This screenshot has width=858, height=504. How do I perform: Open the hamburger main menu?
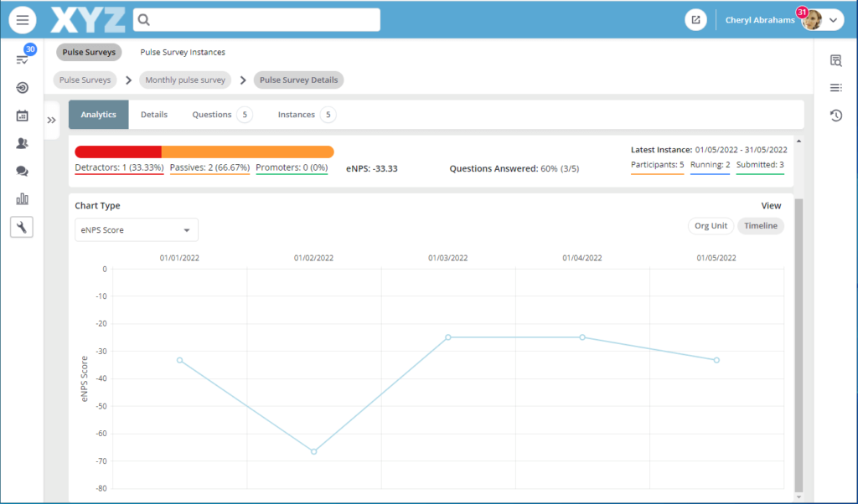point(23,20)
